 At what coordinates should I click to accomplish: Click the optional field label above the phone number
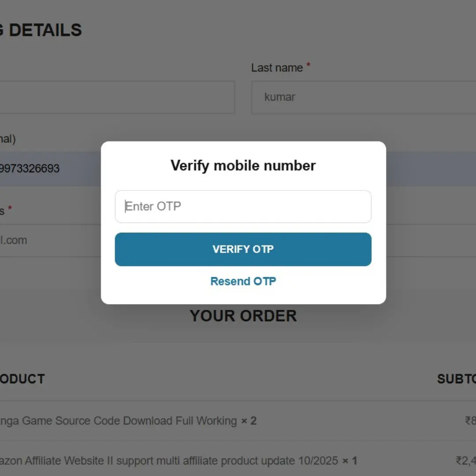[x=8, y=139]
